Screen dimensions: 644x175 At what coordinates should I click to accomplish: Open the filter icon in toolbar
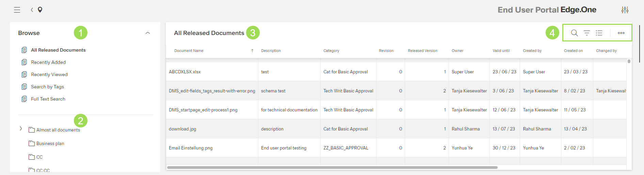[x=587, y=33]
